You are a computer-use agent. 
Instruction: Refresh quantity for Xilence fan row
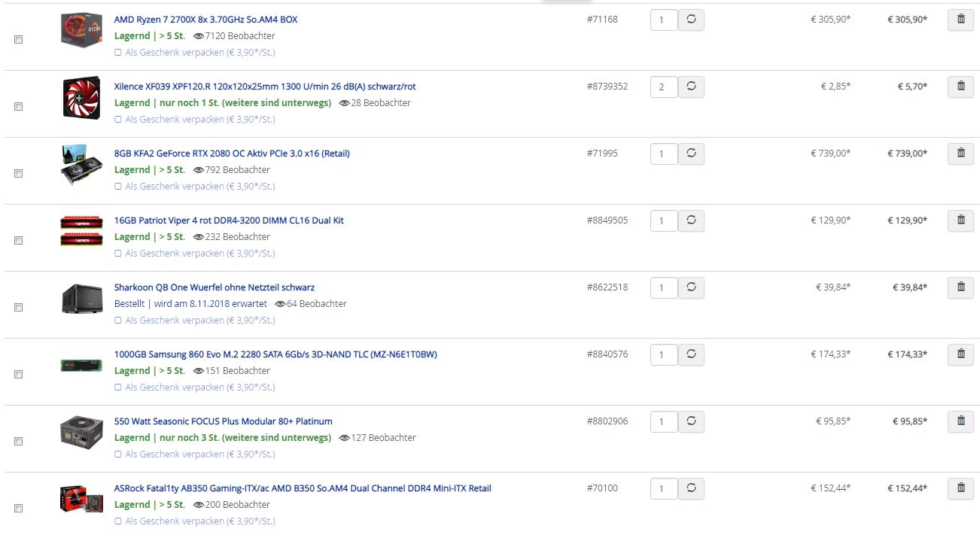point(691,87)
